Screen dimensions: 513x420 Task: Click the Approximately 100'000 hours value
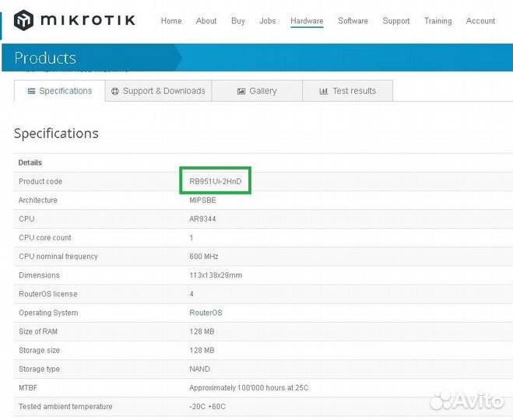click(x=248, y=388)
